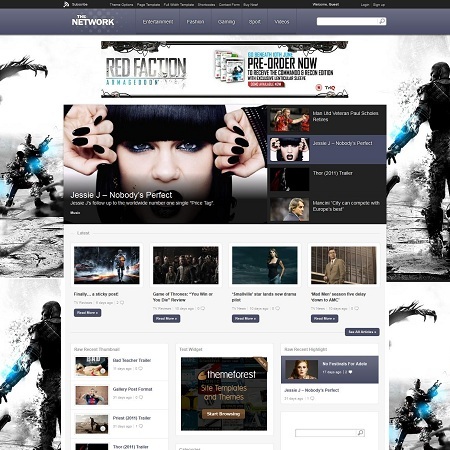Click the sidebar search widget magnifier icon
The width and height of the screenshot is (450, 450).
pos(360,433)
